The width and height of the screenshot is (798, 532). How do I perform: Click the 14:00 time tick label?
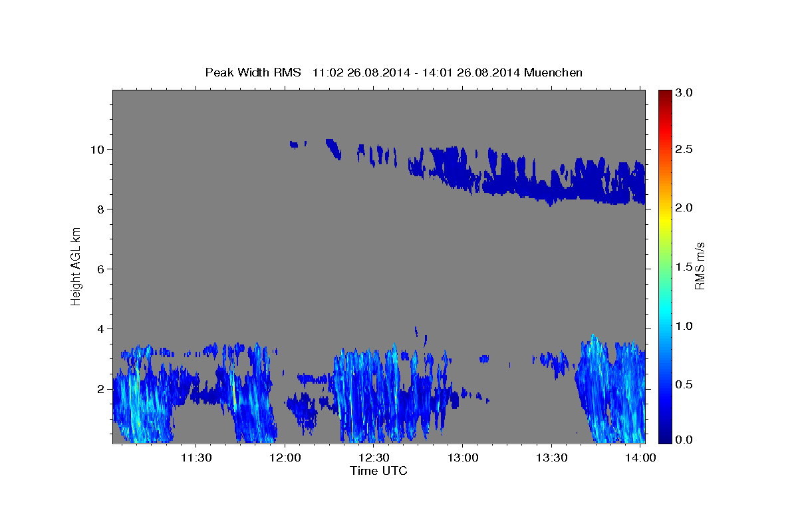pyautogui.click(x=640, y=458)
